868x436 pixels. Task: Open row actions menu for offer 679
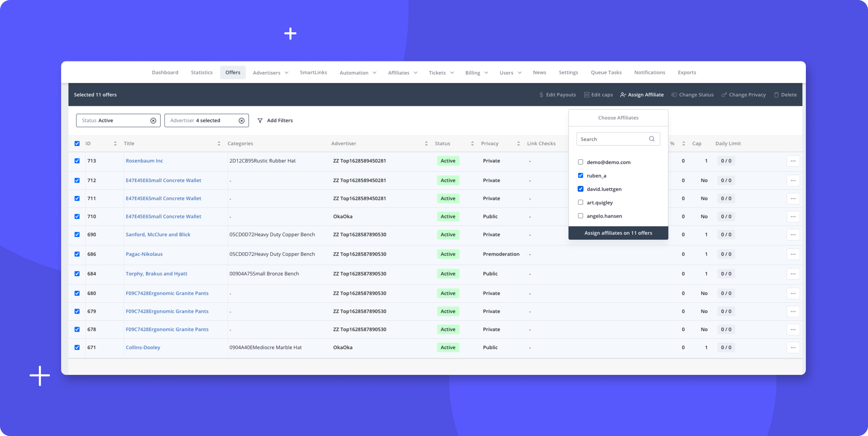pos(793,311)
